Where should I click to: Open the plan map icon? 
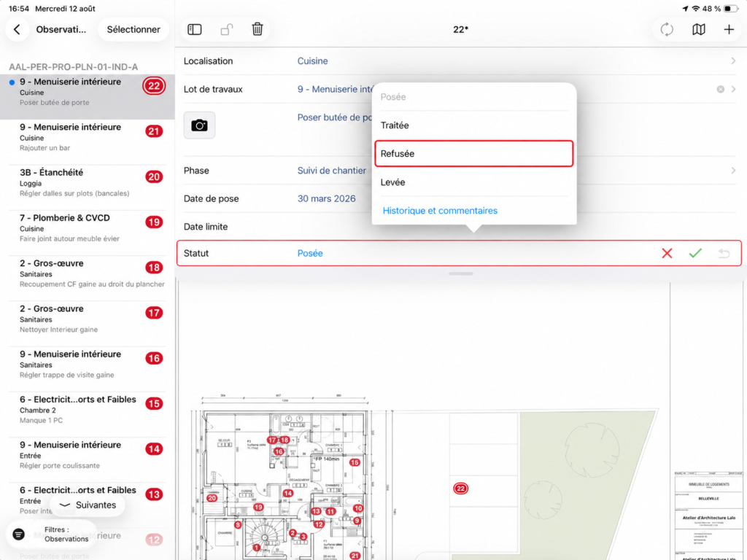pos(698,29)
